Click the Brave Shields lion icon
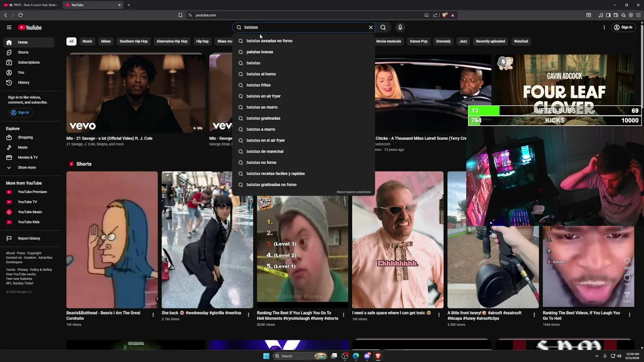 445,15
